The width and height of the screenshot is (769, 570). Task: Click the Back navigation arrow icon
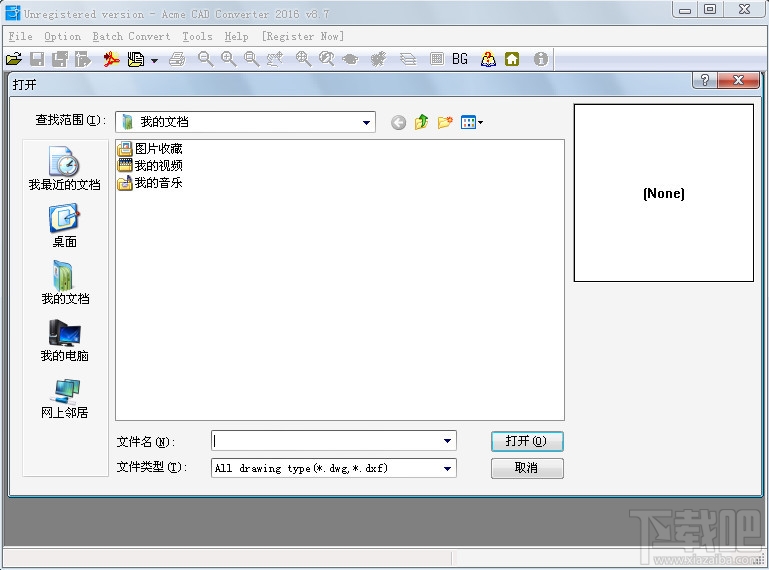398,122
